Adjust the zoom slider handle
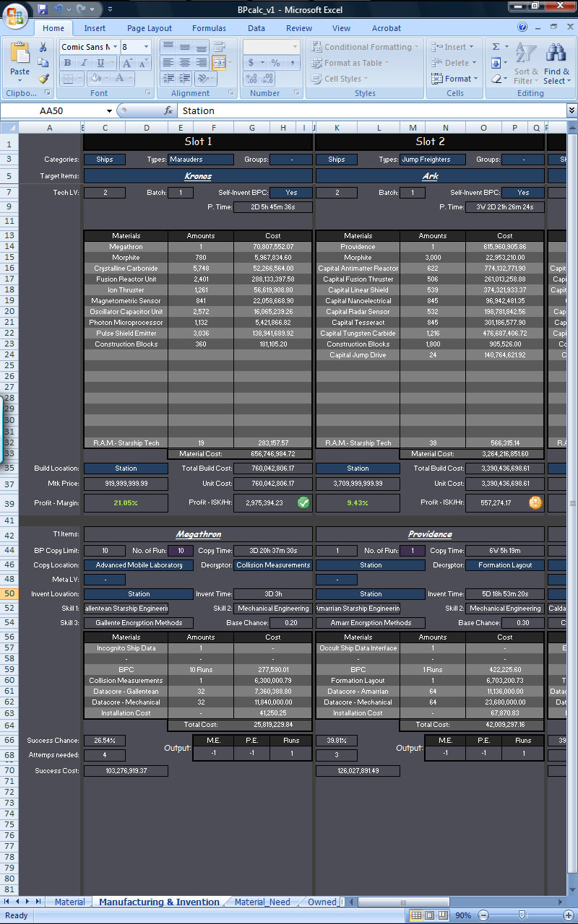 (522, 915)
